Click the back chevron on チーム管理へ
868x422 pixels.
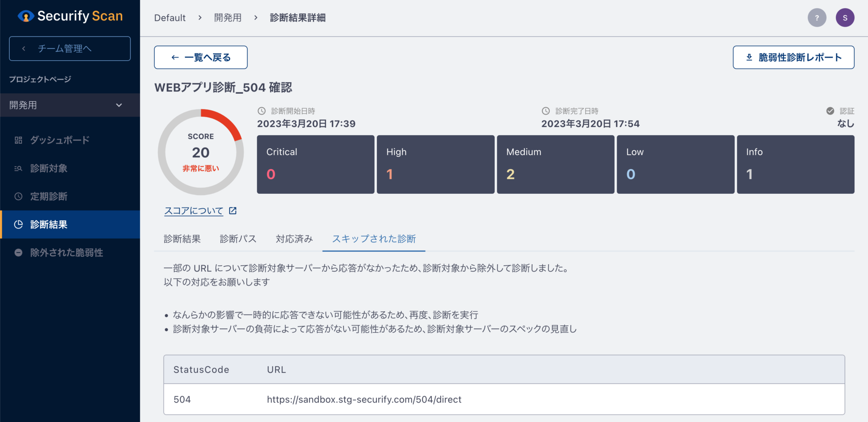pyautogui.click(x=24, y=48)
